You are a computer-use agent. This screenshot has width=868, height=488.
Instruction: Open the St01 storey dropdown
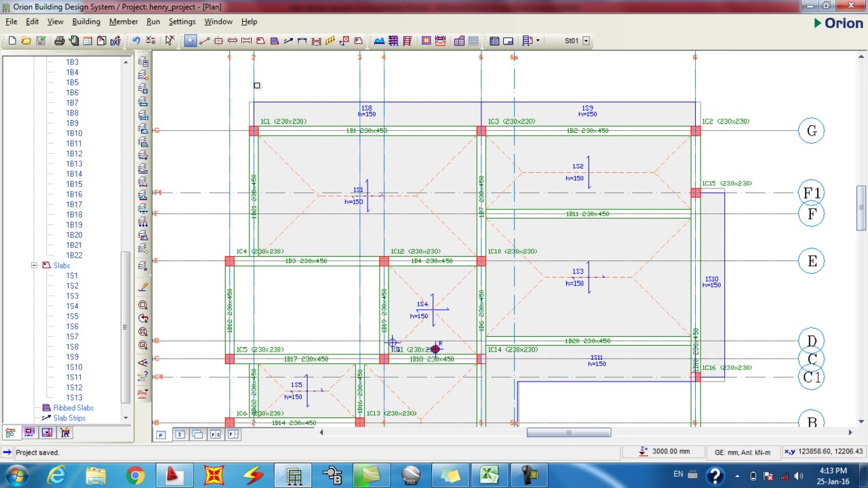pos(586,41)
